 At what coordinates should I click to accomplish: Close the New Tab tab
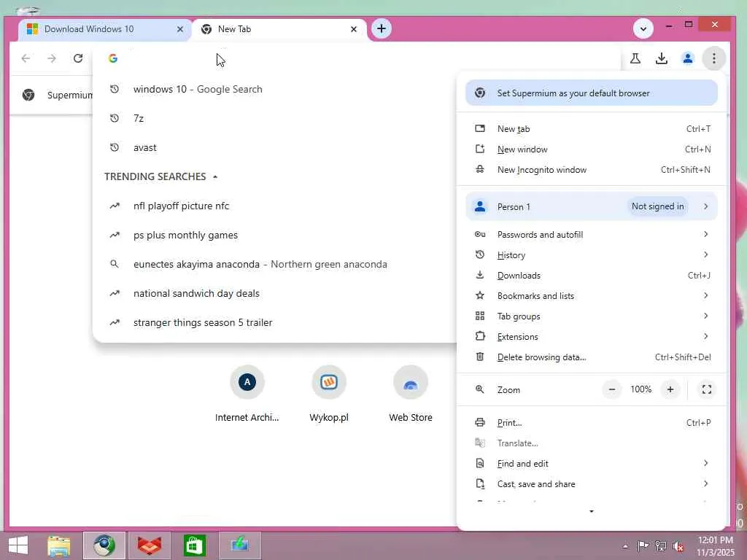click(354, 29)
